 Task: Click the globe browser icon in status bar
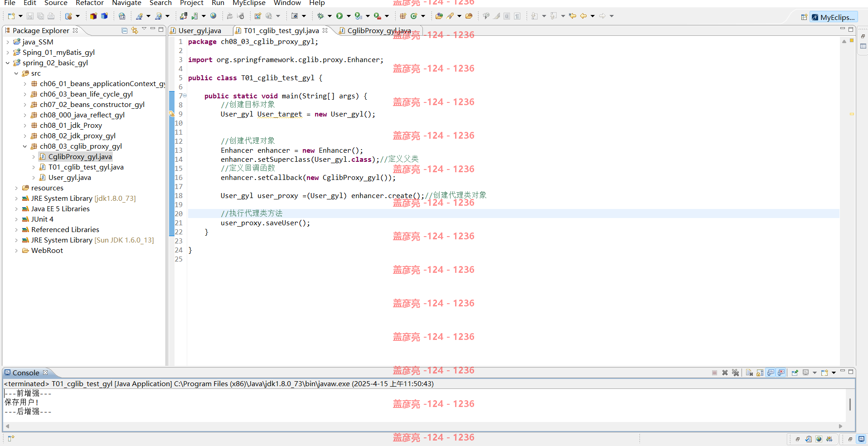(819, 439)
